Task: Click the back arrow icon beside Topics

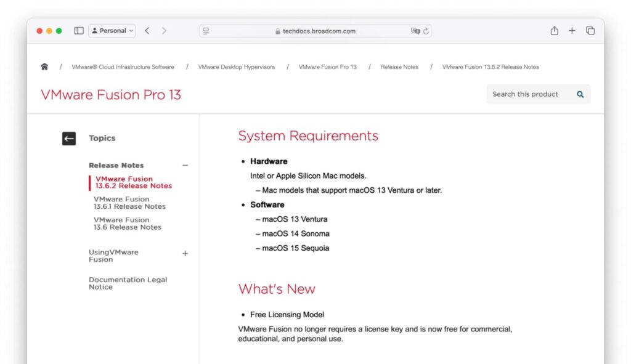Action: click(68, 138)
